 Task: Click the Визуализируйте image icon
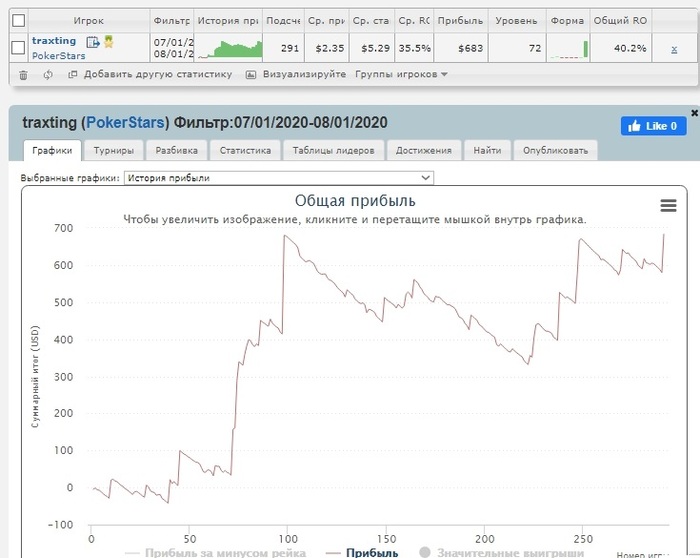click(x=251, y=75)
